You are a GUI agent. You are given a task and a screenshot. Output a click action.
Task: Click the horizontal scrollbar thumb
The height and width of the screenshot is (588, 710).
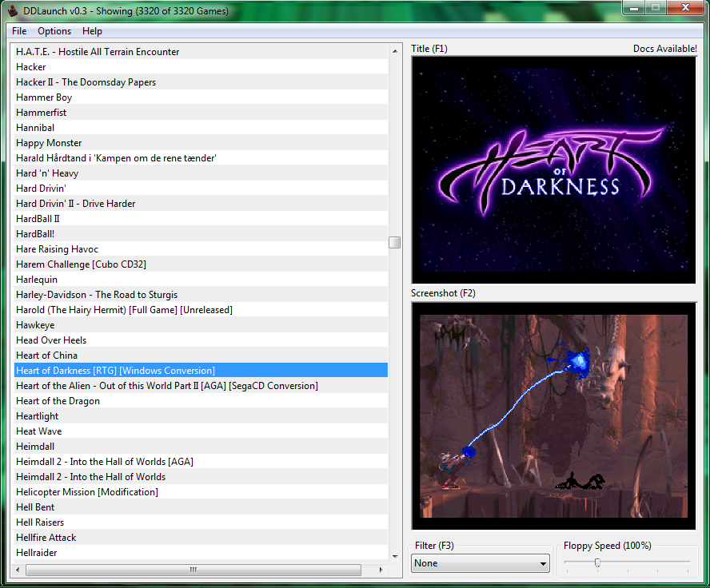tap(193, 570)
